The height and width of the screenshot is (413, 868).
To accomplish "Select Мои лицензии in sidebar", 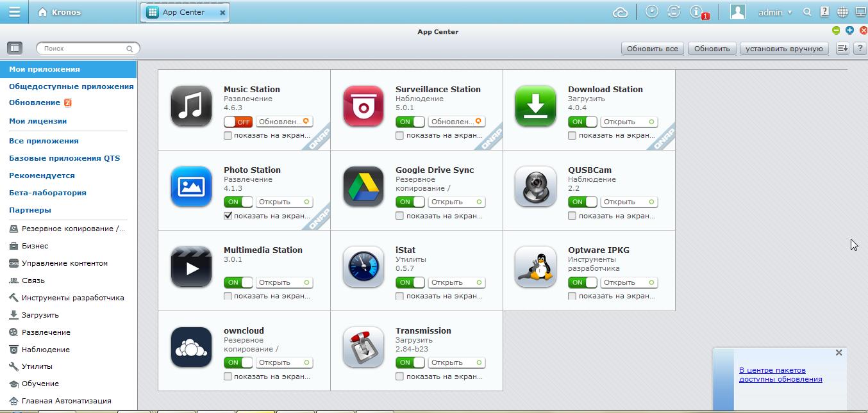I will pyautogui.click(x=38, y=121).
